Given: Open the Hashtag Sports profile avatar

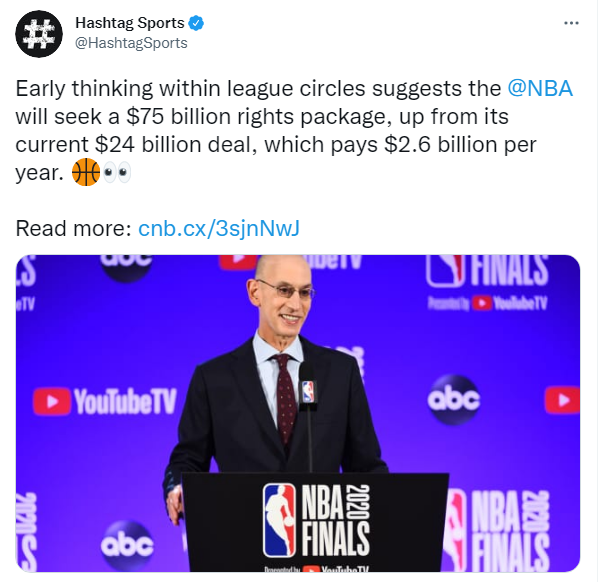Looking at the screenshot, I should point(39,34).
